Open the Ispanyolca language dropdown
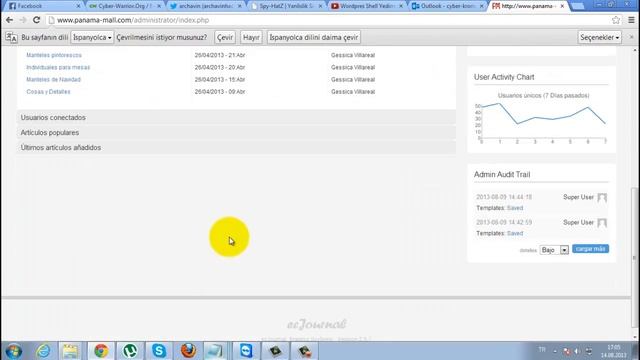The image size is (640, 360). click(92, 38)
